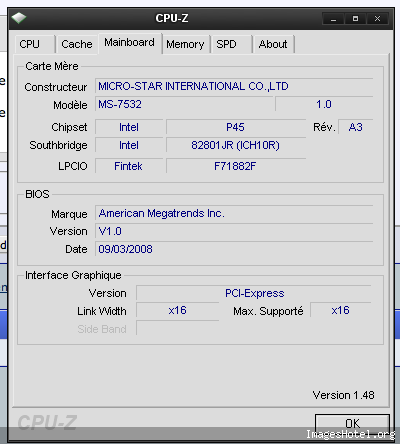Click the Constructeur field showing MICRO-STAR
Image resolution: width=400 pixels, height=444 pixels.
pyautogui.click(x=234, y=86)
